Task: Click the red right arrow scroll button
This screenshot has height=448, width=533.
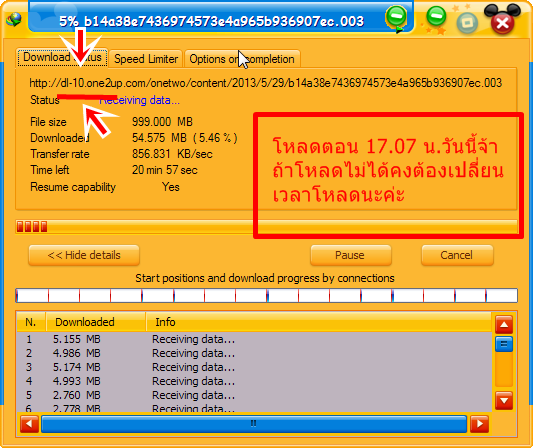Action: click(480, 424)
